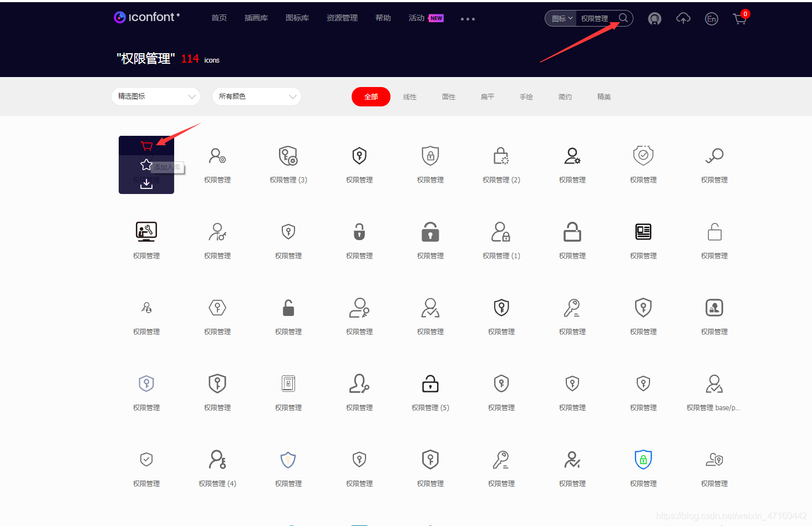Select the user with shield icon in last row

click(x=714, y=459)
